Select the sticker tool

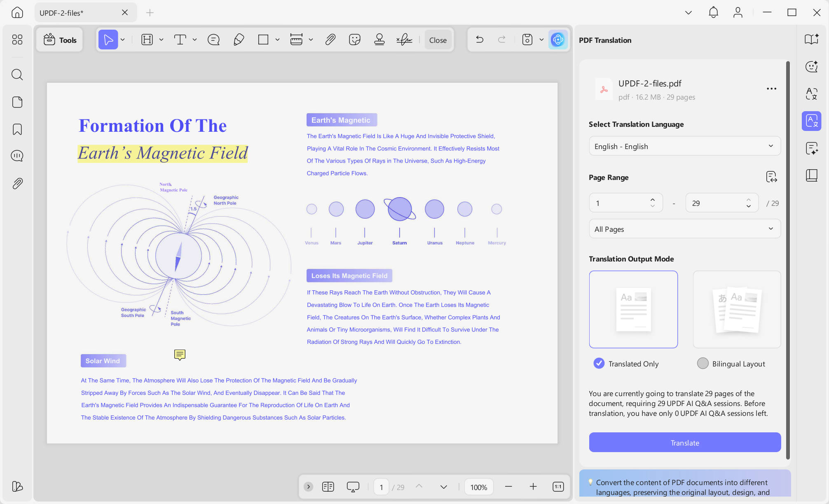[354, 40]
